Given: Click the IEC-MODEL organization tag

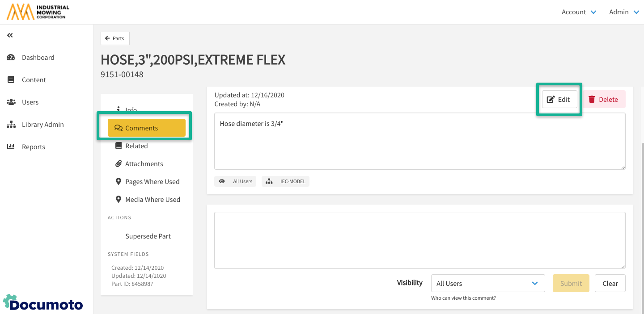Looking at the screenshot, I should coord(285,181).
